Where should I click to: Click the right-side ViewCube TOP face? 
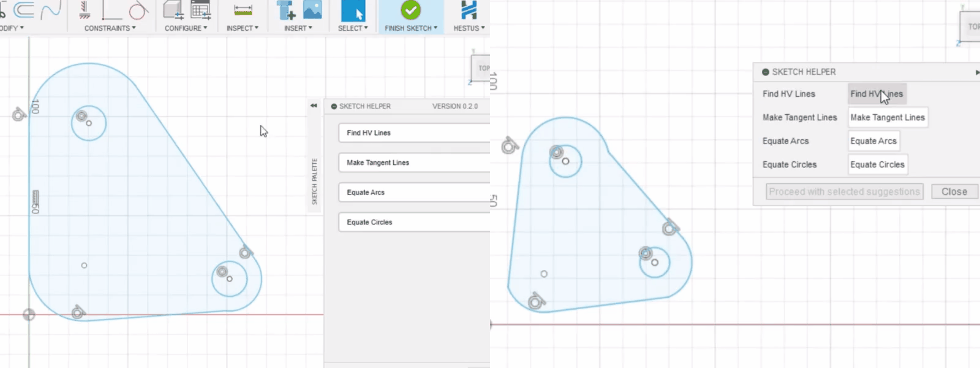click(971, 26)
